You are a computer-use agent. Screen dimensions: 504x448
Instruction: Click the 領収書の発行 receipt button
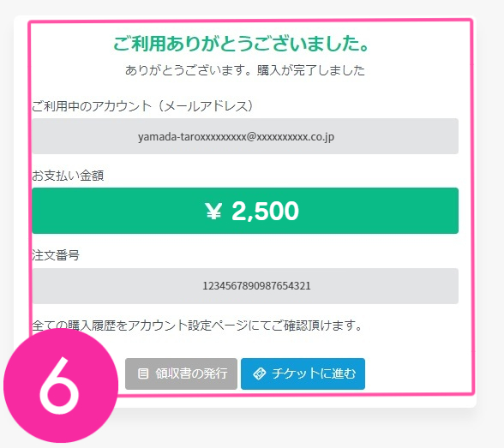(181, 373)
